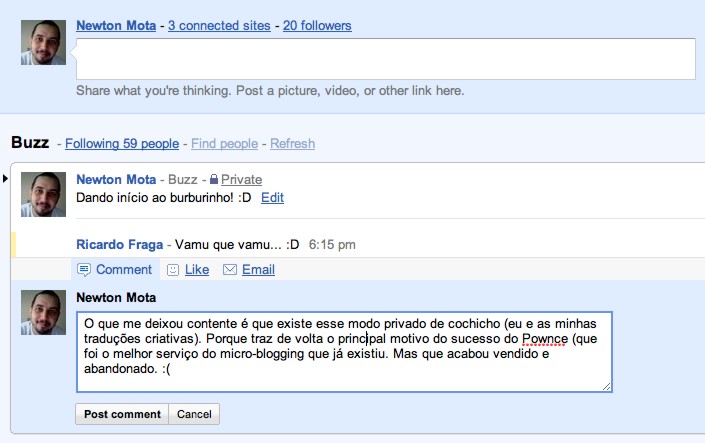Open Newton Mota profile photo at top
Viewport: 705px width, 443px height.
(43, 42)
